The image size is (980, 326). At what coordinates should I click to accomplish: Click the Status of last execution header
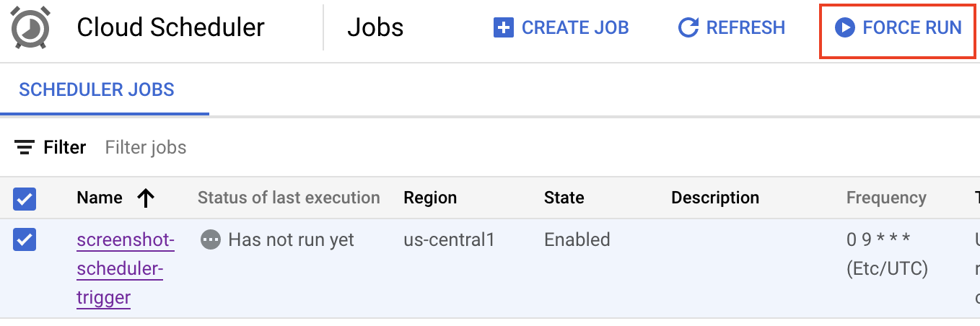coord(289,198)
